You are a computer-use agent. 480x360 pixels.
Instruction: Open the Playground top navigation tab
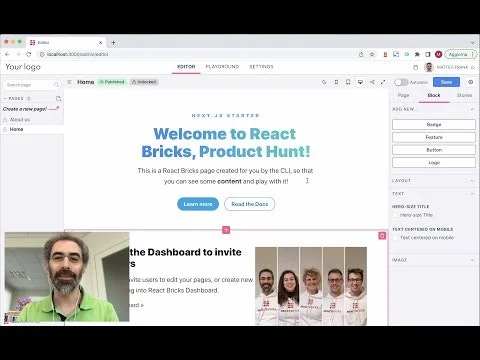pyautogui.click(x=222, y=67)
